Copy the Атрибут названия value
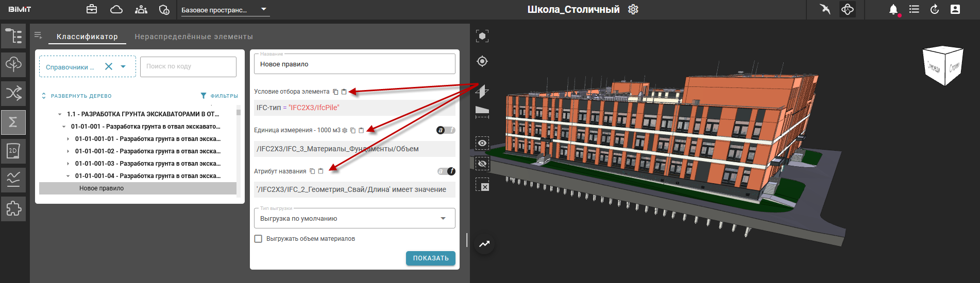 click(x=312, y=171)
